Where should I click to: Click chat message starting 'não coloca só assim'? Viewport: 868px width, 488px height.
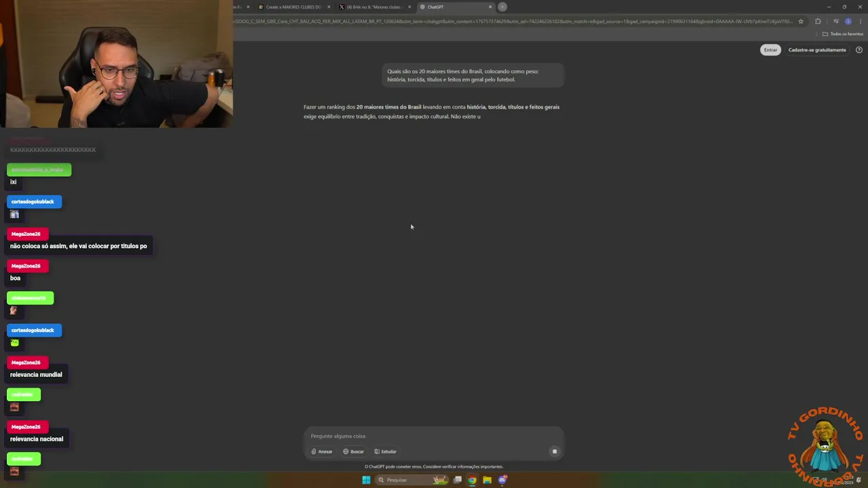coord(79,246)
